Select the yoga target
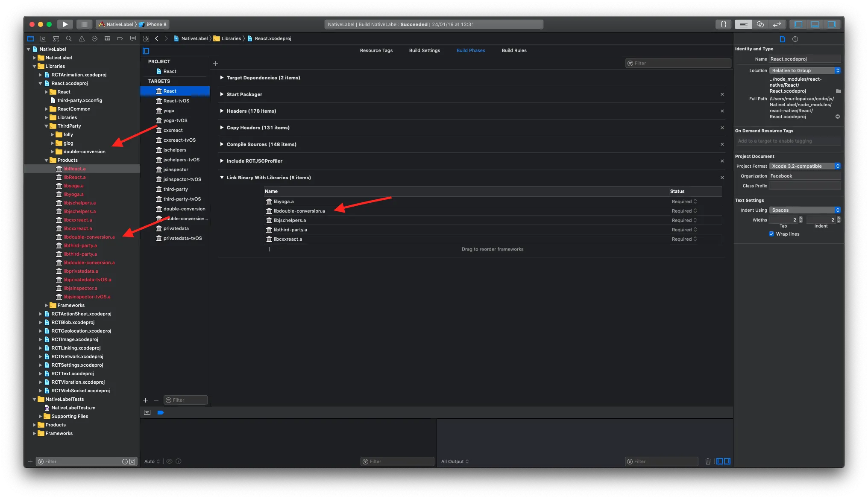The image size is (868, 499). point(169,111)
